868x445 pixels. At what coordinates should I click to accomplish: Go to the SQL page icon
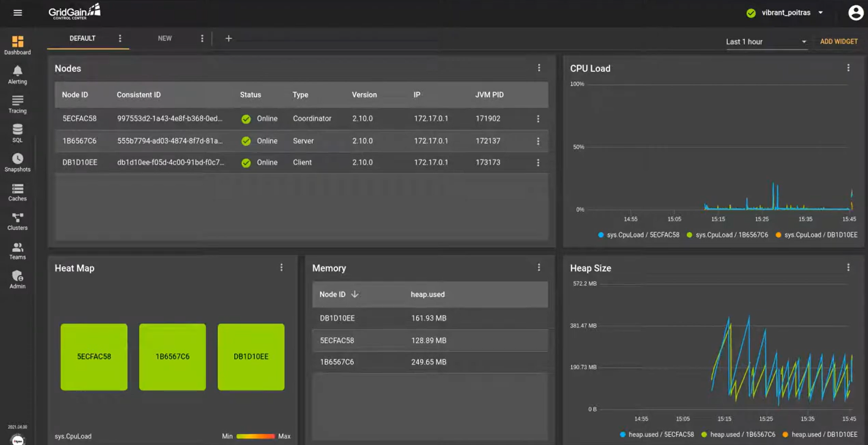17,133
